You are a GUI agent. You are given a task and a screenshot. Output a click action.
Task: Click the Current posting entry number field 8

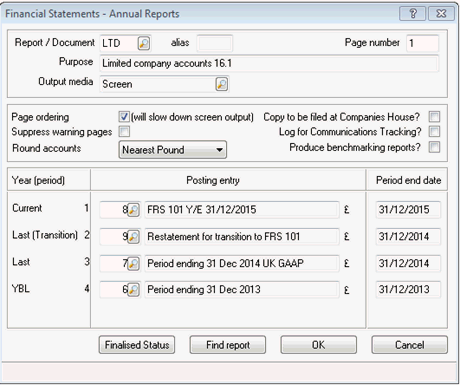point(114,210)
